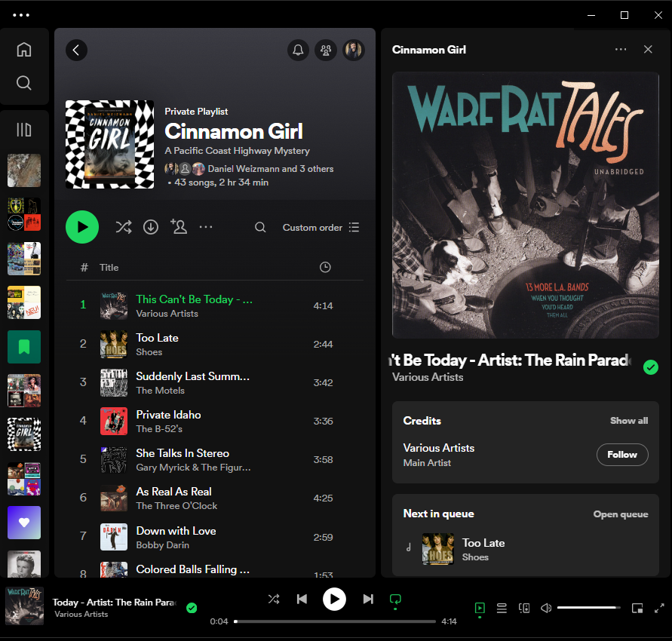The image size is (672, 641).
Task: Open Wake Rat Tales album art in panel
Action: pyautogui.click(x=526, y=205)
